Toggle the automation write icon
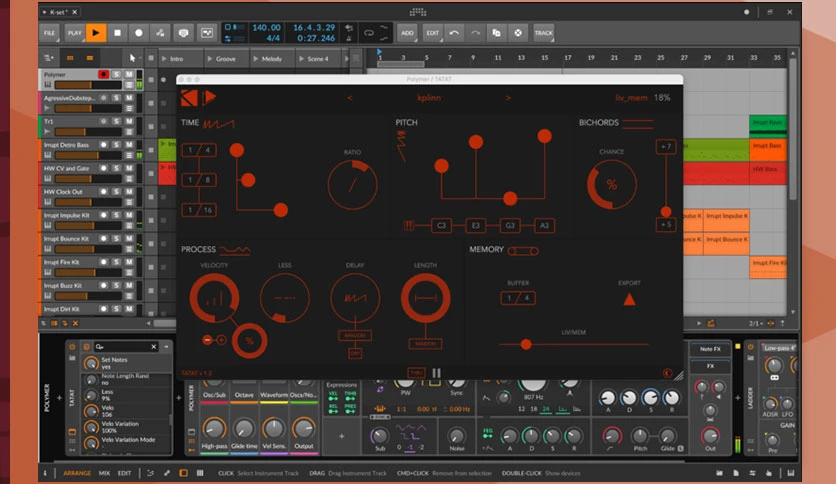This screenshot has height=484, width=836. (160, 33)
